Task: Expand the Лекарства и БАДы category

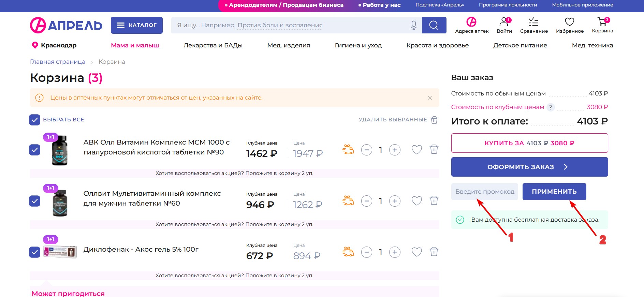Action: tap(213, 45)
